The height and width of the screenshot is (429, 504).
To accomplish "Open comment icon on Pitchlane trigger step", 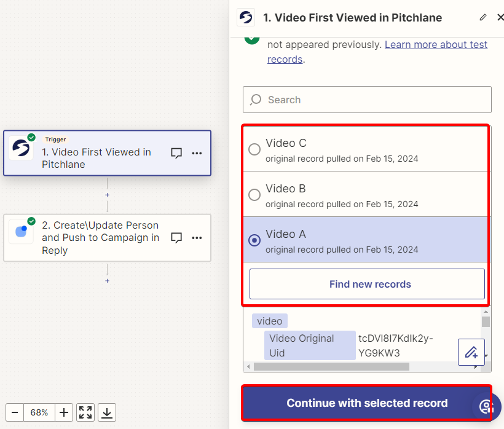I will tap(176, 153).
